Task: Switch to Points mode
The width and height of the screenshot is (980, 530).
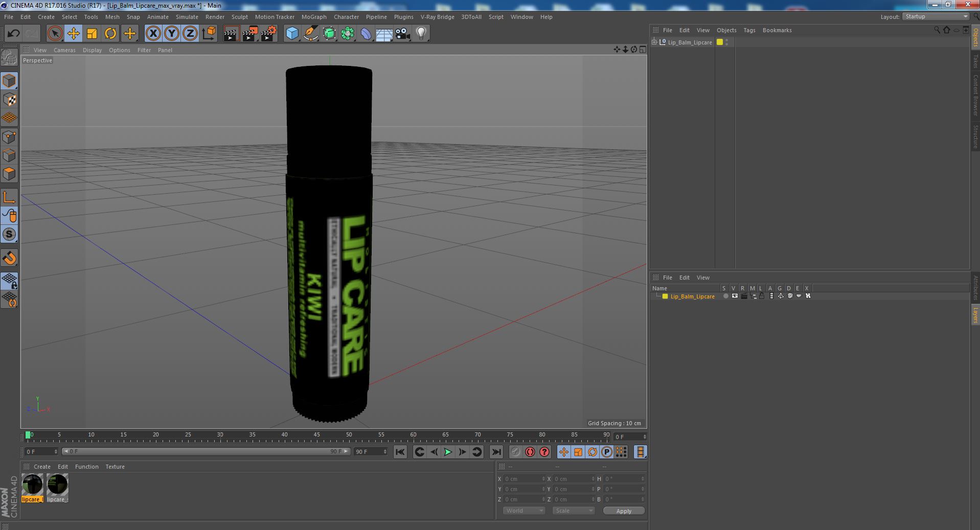Action: pyautogui.click(x=9, y=137)
